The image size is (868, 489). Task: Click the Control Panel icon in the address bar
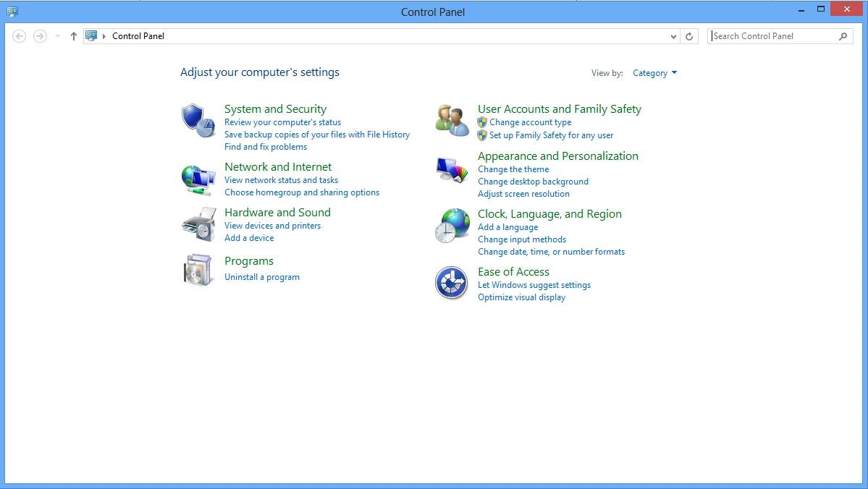coord(92,36)
